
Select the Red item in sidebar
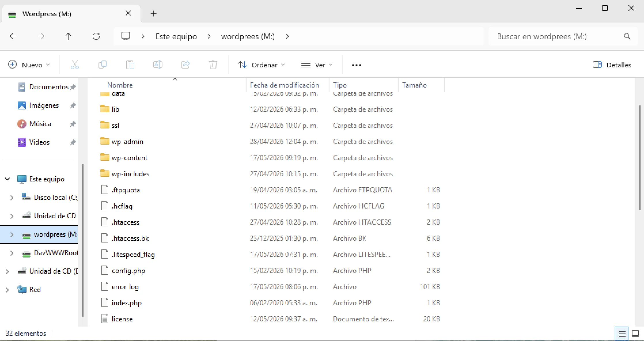point(29,290)
